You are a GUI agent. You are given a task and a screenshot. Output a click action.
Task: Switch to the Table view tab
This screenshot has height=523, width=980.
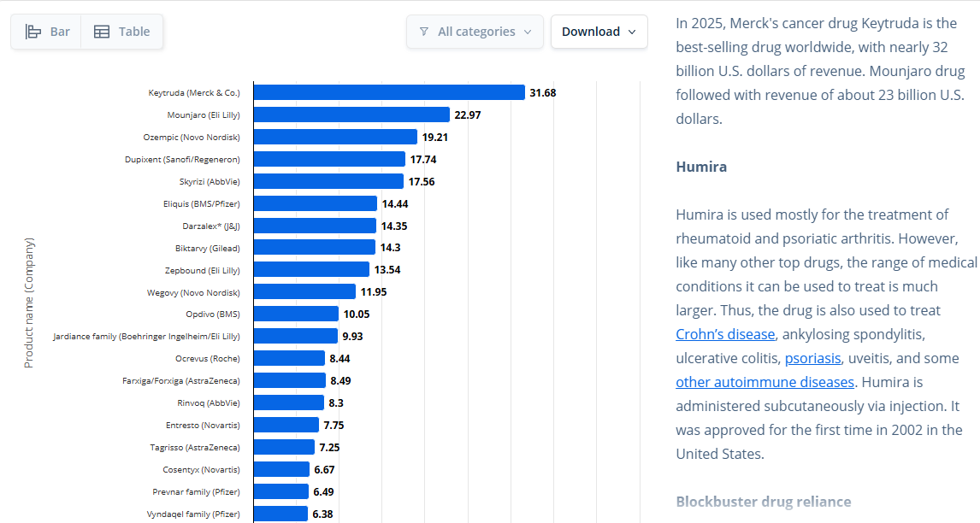122,32
